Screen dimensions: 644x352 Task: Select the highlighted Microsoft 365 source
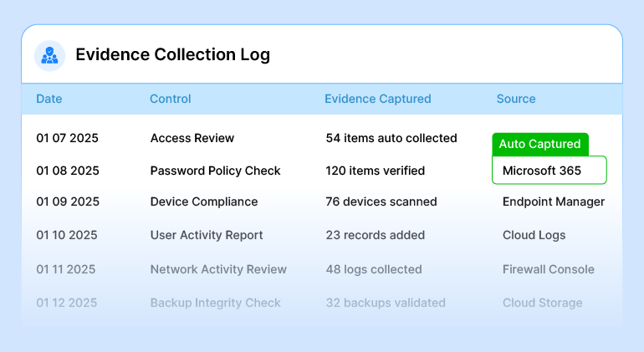549,171
